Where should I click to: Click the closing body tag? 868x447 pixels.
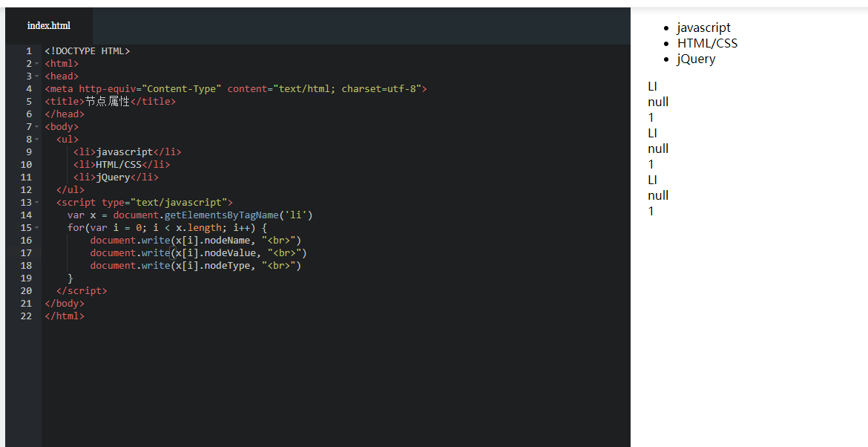(x=65, y=304)
